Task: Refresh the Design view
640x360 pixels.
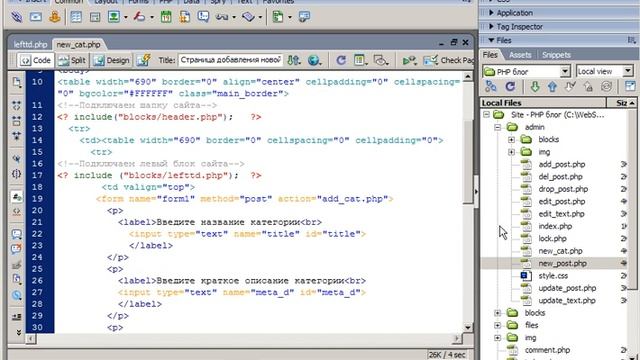Action: 341,60
